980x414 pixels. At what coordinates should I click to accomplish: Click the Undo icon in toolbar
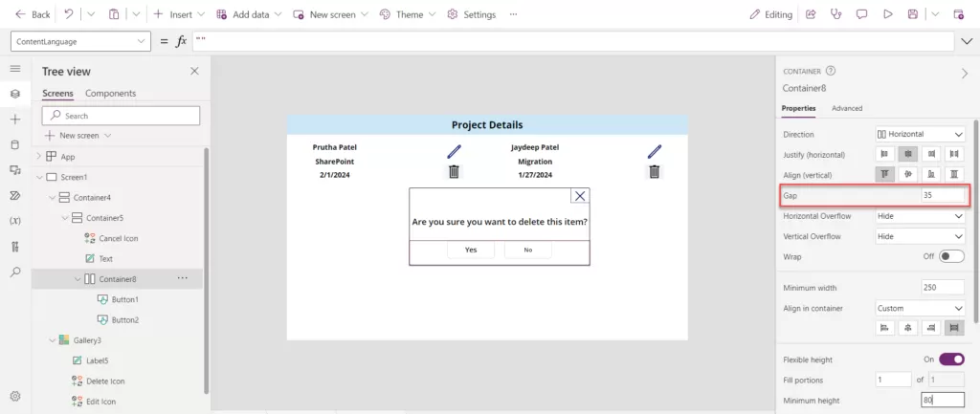pyautogui.click(x=69, y=14)
